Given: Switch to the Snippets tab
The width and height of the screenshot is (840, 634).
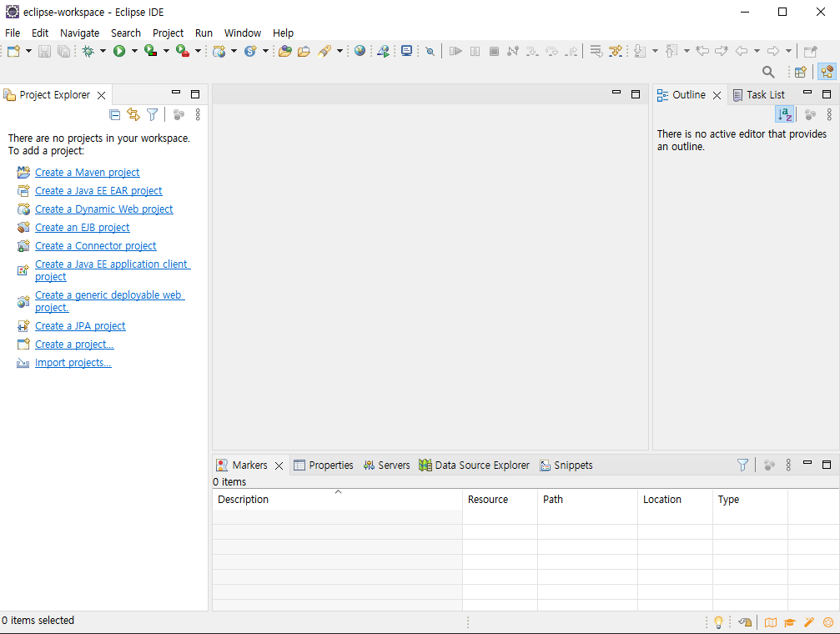Looking at the screenshot, I should tap(566, 465).
